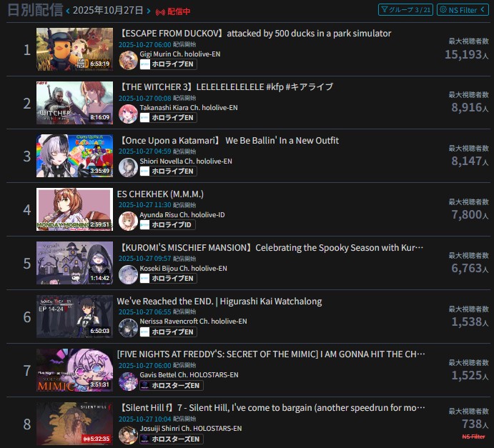This screenshot has height=448, width=494.
Task: Open the KUROMI'S MISCHIEF MANSION title
Action: 271,248
